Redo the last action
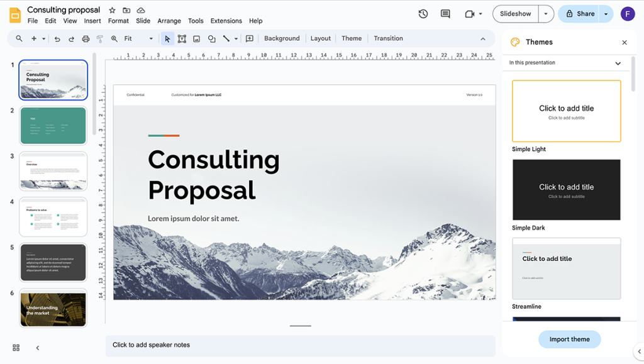This screenshot has height=364, width=644. pyautogui.click(x=70, y=38)
